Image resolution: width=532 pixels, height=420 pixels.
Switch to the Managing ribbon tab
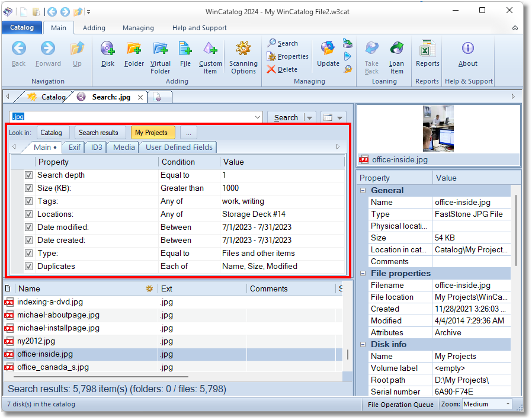click(138, 28)
